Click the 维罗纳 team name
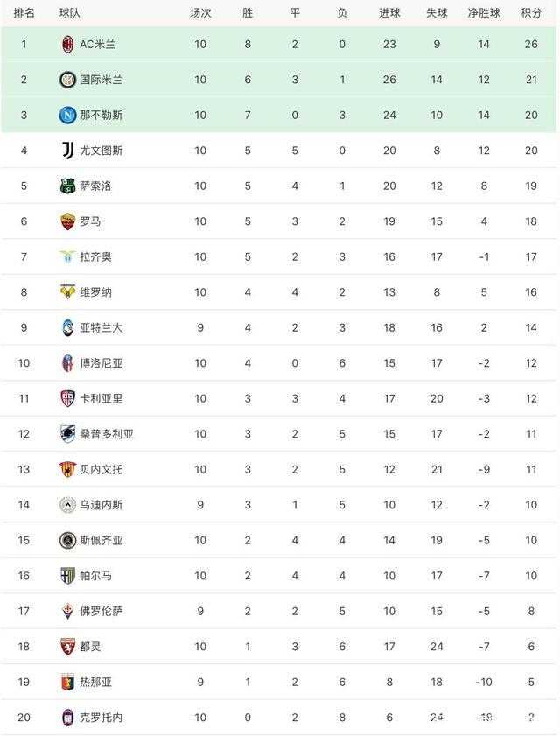The image size is (560, 736). point(96,292)
